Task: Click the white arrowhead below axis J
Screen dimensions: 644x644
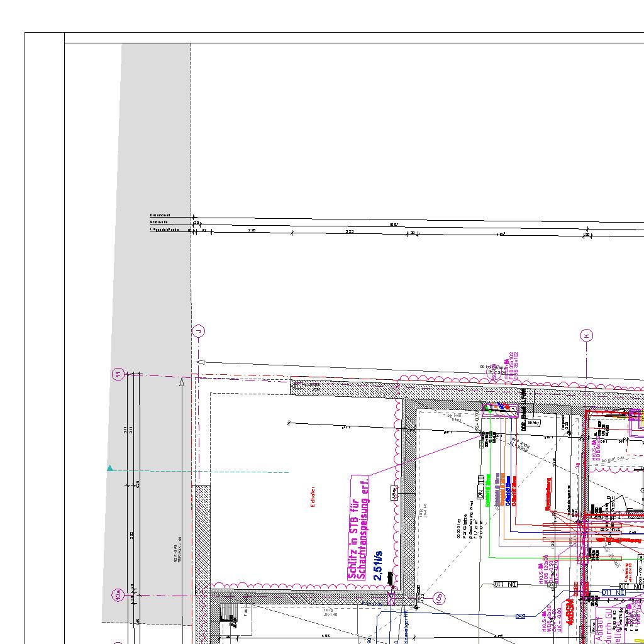Action: [201, 362]
